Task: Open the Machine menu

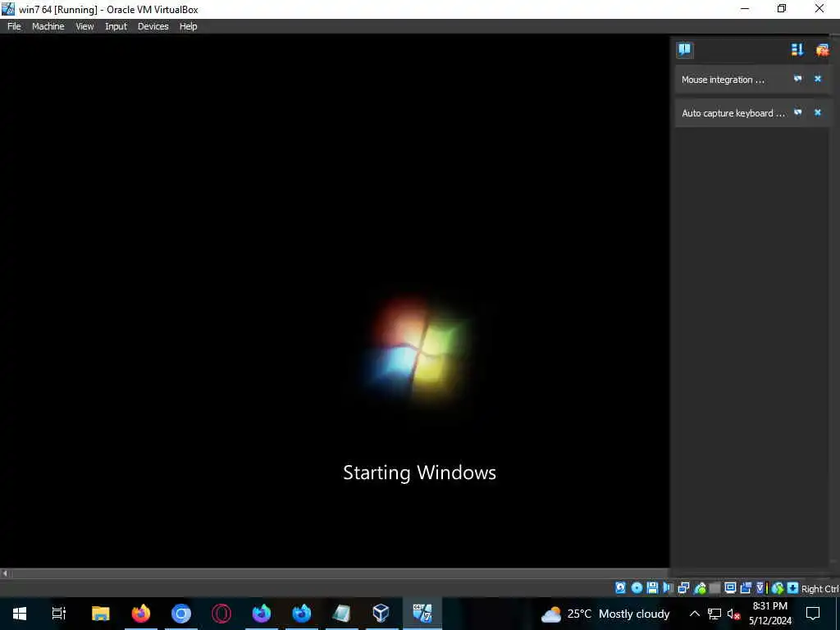Action: tap(48, 26)
